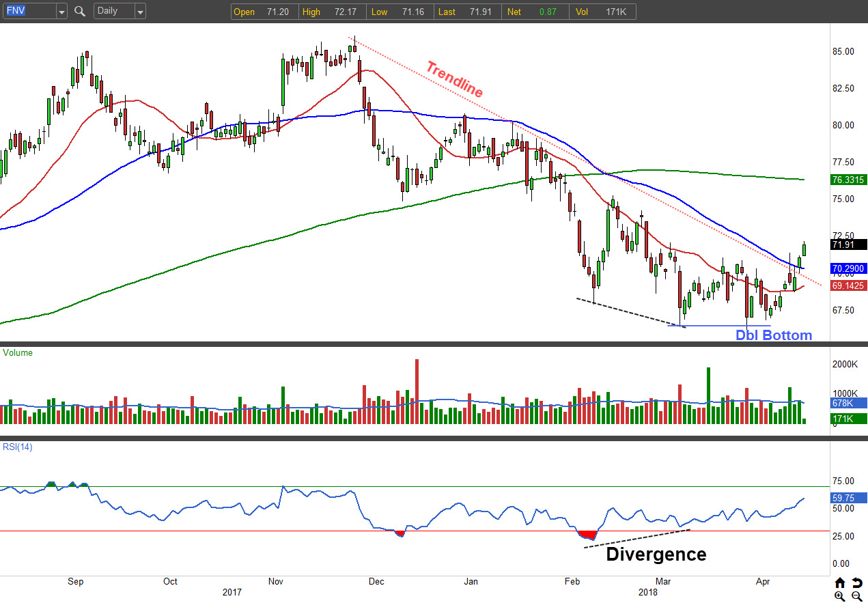The width and height of the screenshot is (868, 603).
Task: Click the Daily interval combo box text
Action: point(113,12)
